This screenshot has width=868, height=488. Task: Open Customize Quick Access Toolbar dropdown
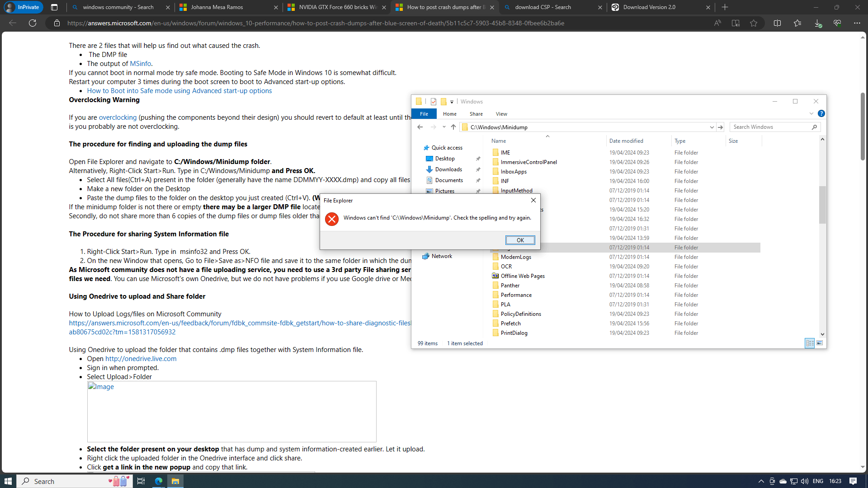click(x=452, y=102)
